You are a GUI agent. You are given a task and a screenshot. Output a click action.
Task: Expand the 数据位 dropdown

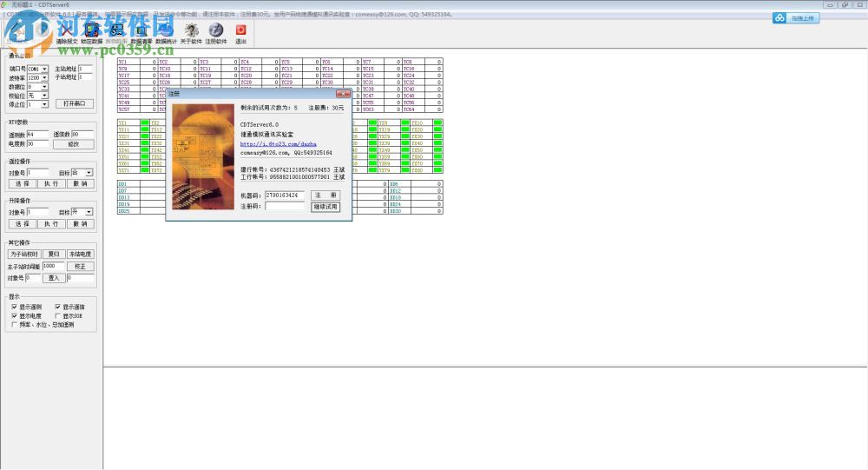[x=45, y=87]
